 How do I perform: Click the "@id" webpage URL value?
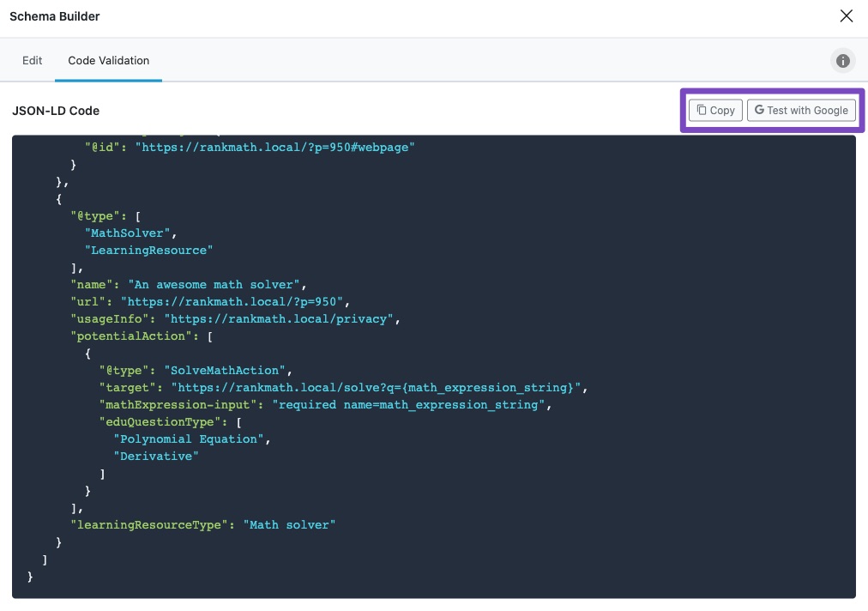point(275,148)
